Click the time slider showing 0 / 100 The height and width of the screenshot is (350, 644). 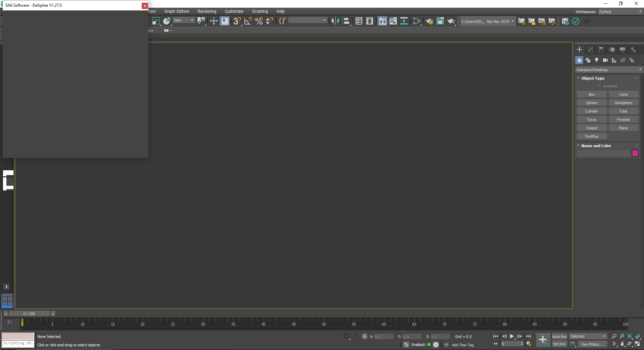click(29, 314)
